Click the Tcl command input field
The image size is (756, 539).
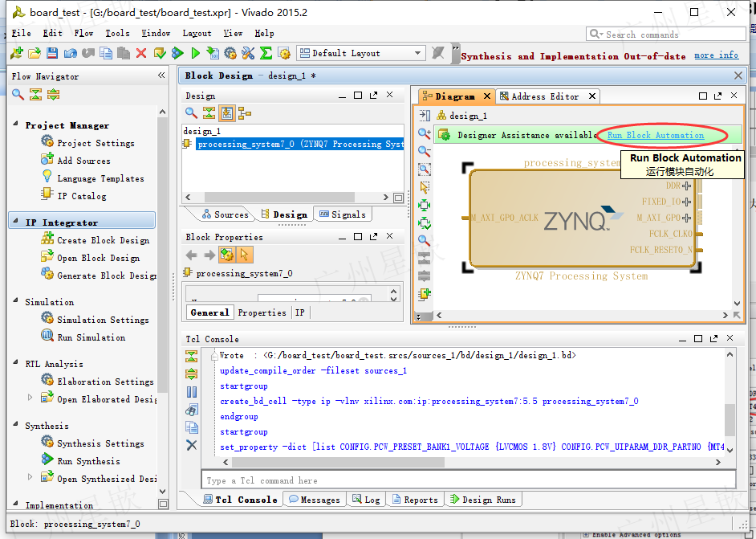click(x=469, y=480)
